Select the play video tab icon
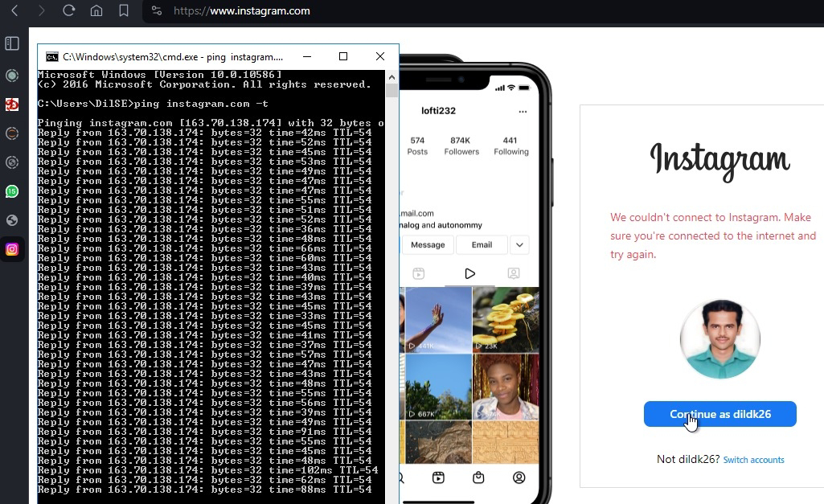824x504 pixels. point(469,273)
